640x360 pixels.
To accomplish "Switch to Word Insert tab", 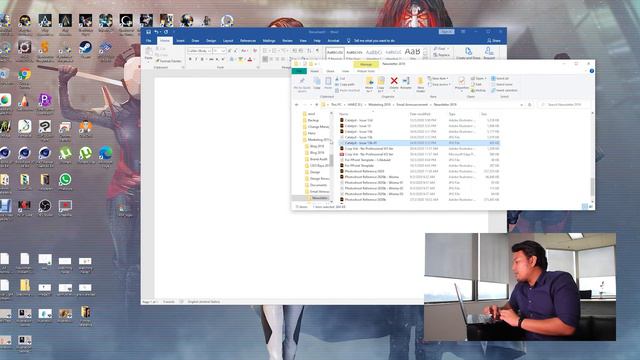I will (x=180, y=41).
